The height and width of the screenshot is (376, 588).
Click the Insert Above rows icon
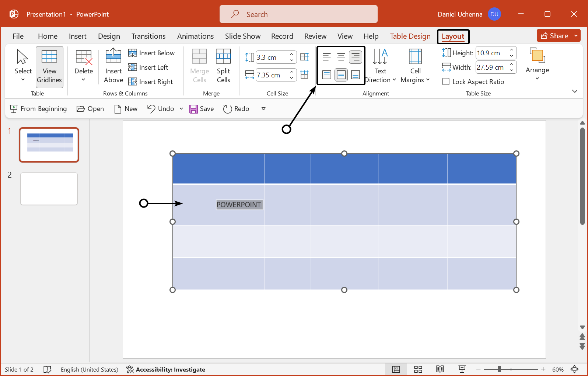[113, 65]
